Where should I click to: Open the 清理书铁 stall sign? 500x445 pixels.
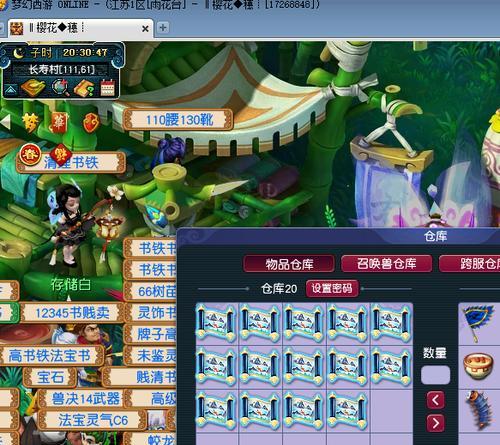point(71,163)
